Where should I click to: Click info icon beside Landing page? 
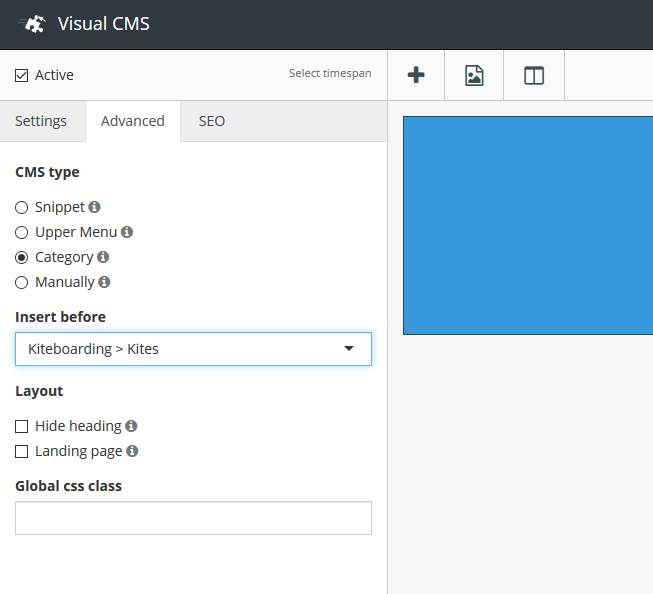click(x=132, y=451)
